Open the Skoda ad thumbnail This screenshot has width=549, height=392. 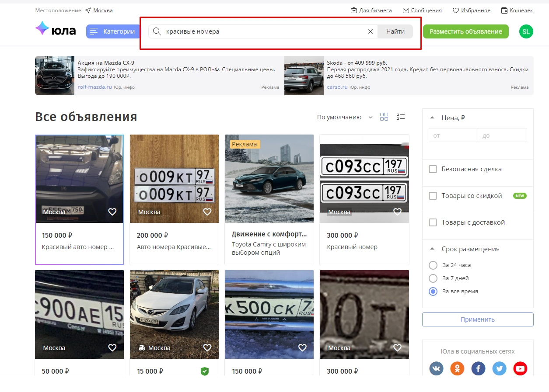coord(304,76)
